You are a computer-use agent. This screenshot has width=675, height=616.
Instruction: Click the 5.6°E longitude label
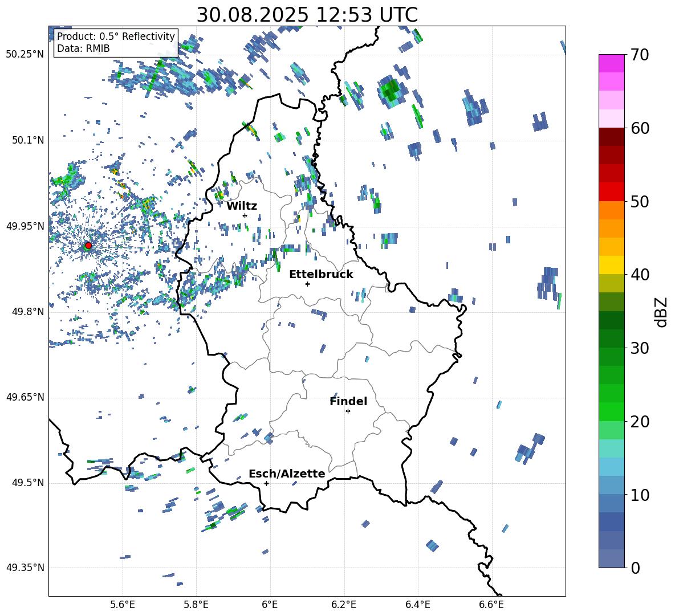(x=123, y=605)
